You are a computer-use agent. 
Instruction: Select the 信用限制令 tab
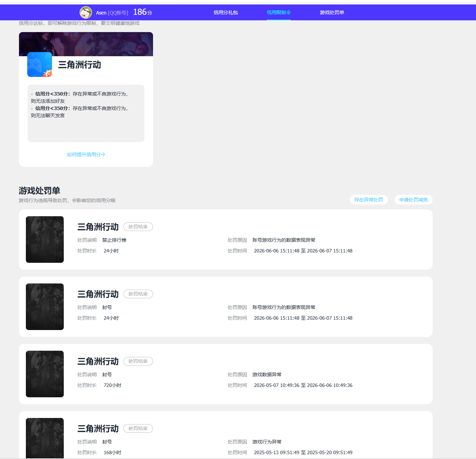(x=278, y=12)
